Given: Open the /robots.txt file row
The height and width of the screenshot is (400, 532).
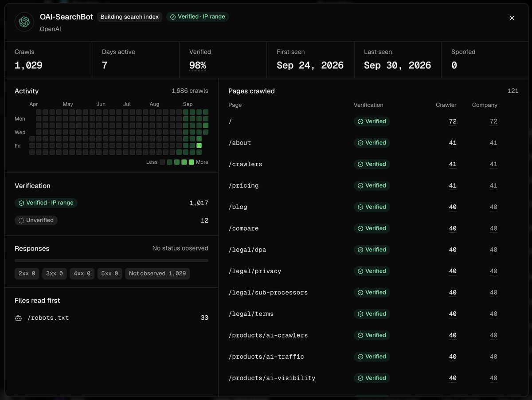Looking at the screenshot, I should [111, 318].
